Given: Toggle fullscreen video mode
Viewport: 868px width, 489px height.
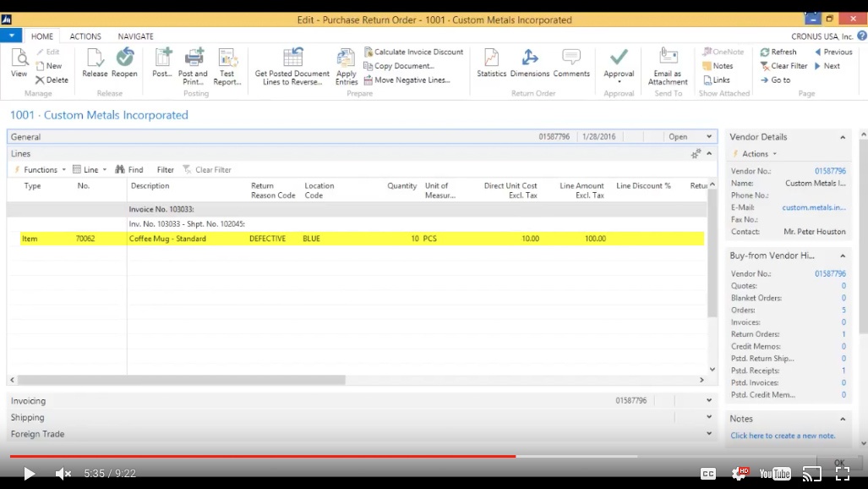Looking at the screenshot, I should 843,474.
